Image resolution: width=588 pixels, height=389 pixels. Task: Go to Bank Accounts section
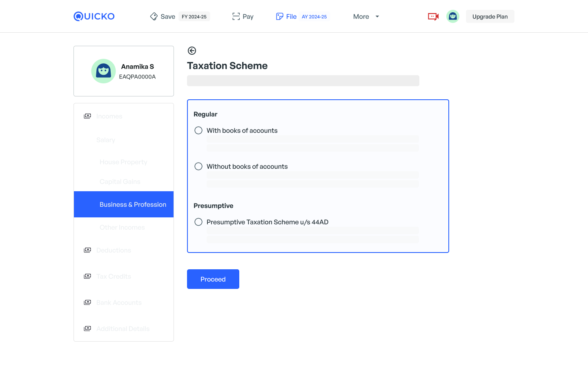tap(119, 302)
